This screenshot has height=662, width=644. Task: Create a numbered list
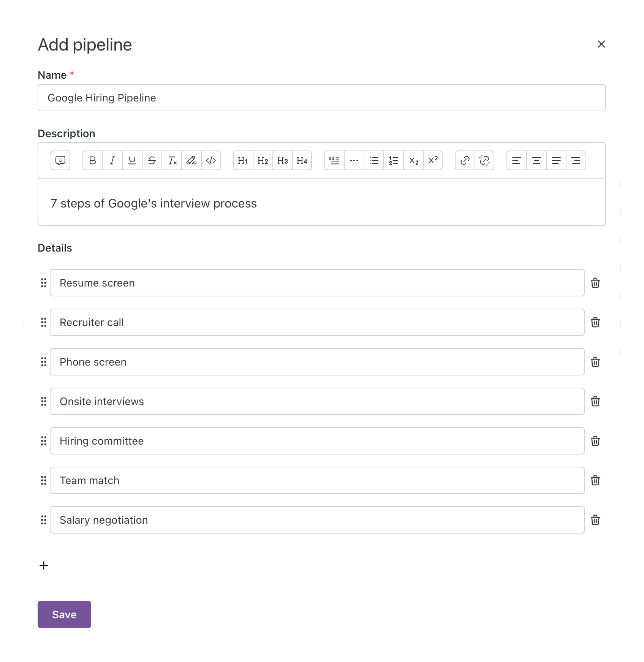point(394,160)
